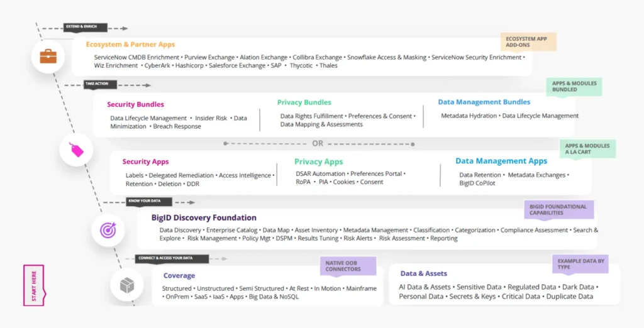Click the orange briefcase icon
The image size is (644, 328).
48,57
